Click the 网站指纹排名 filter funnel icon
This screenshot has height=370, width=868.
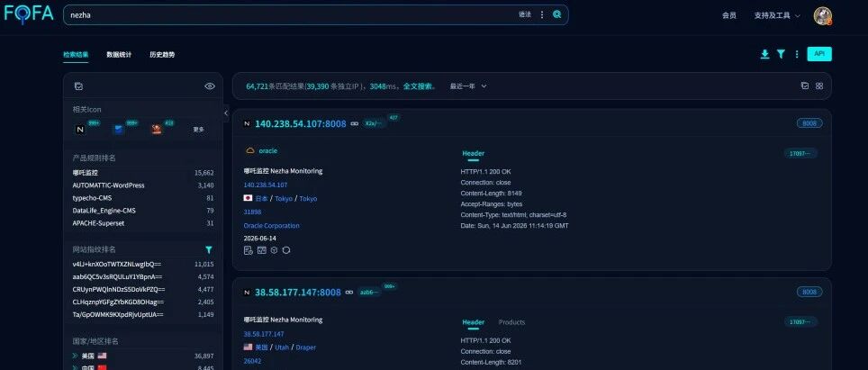click(209, 249)
